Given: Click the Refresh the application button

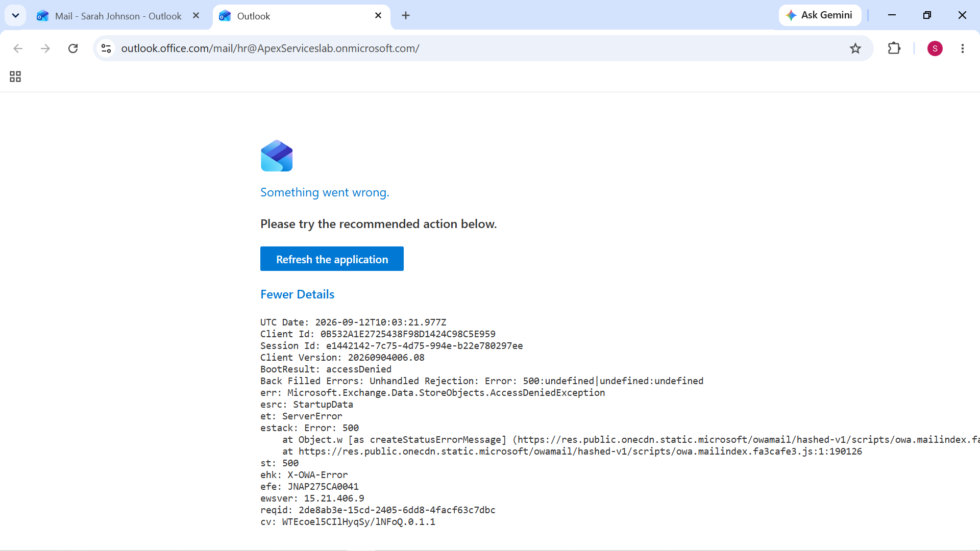Looking at the screenshot, I should pyautogui.click(x=332, y=259).
